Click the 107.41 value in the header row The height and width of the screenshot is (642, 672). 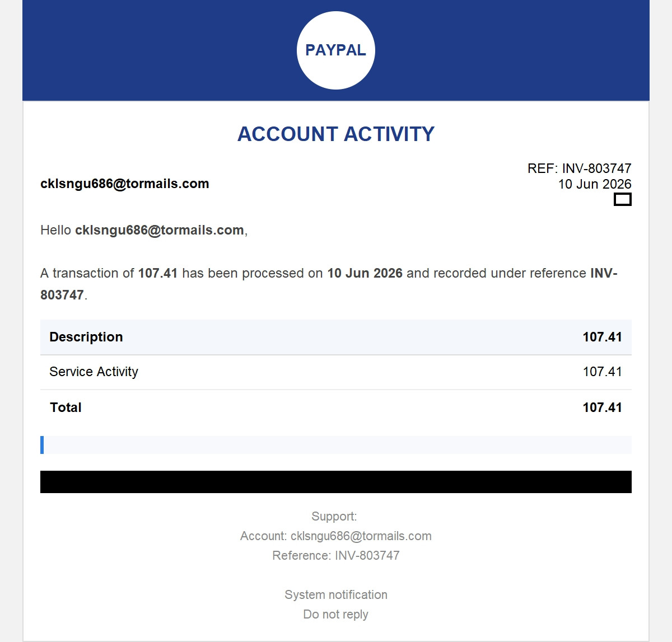pos(603,337)
